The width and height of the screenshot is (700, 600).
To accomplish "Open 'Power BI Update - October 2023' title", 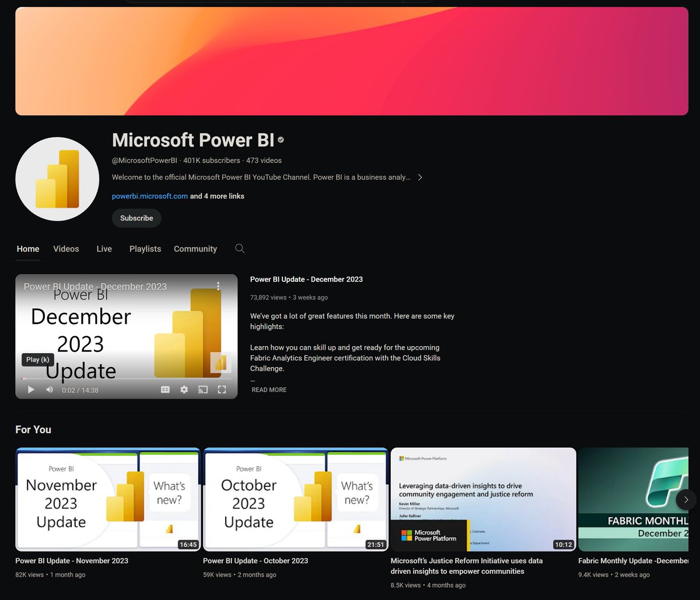I will [256, 561].
